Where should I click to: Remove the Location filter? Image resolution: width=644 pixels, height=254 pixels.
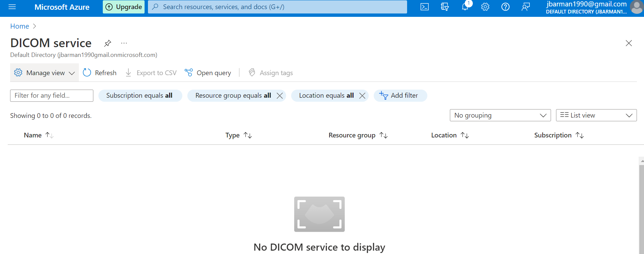click(362, 96)
